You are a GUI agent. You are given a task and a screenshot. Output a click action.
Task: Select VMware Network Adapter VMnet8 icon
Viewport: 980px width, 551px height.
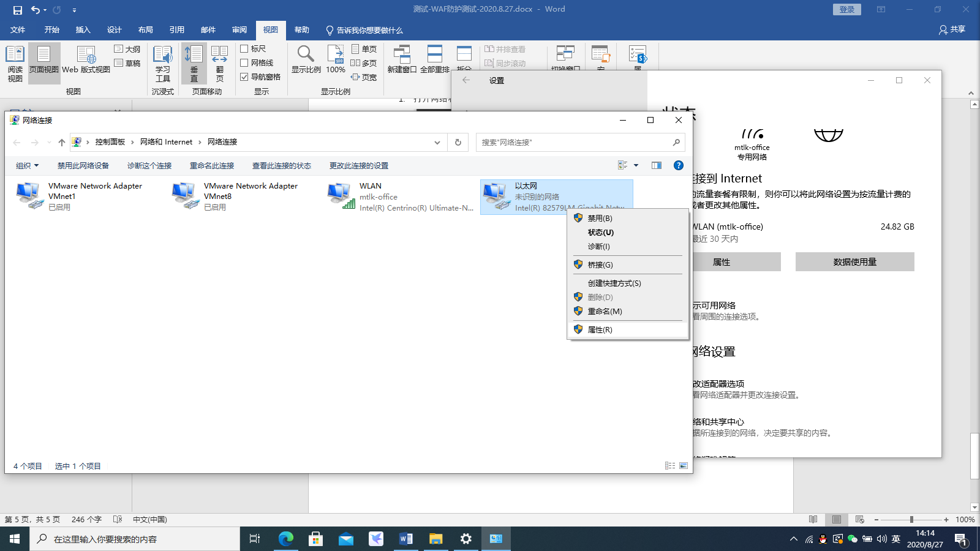(184, 195)
